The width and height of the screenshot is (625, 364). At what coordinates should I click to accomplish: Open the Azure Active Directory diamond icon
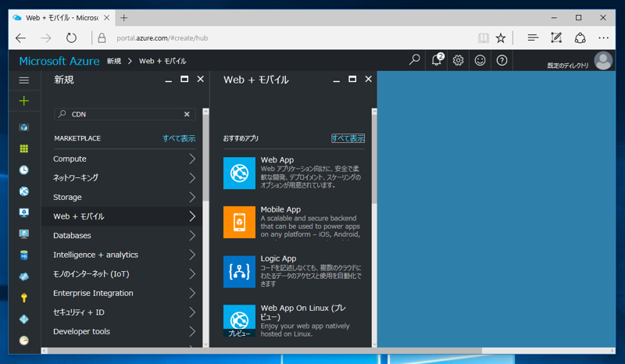(24, 319)
